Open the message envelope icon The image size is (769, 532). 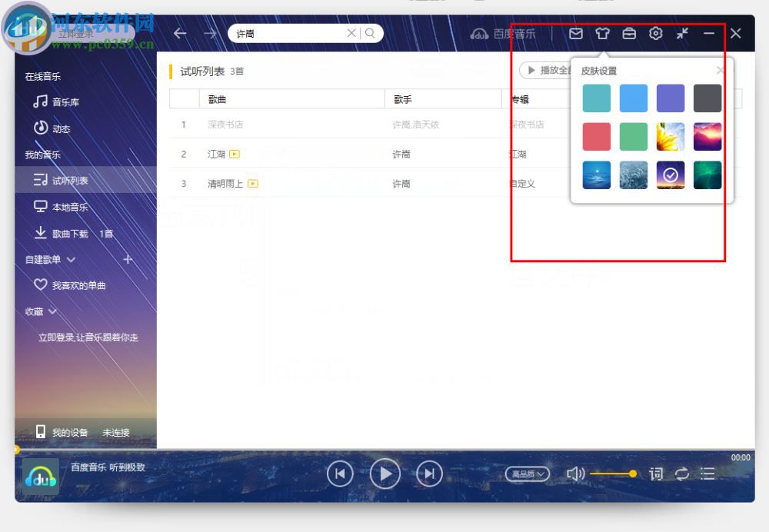coord(576,33)
